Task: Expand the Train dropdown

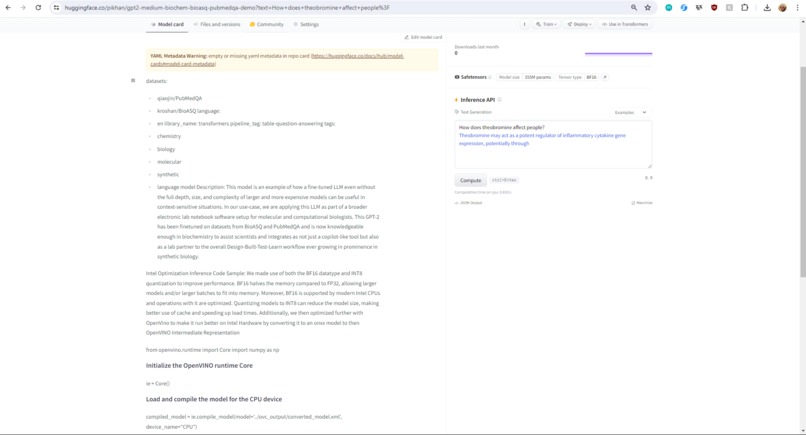Action: coord(546,24)
